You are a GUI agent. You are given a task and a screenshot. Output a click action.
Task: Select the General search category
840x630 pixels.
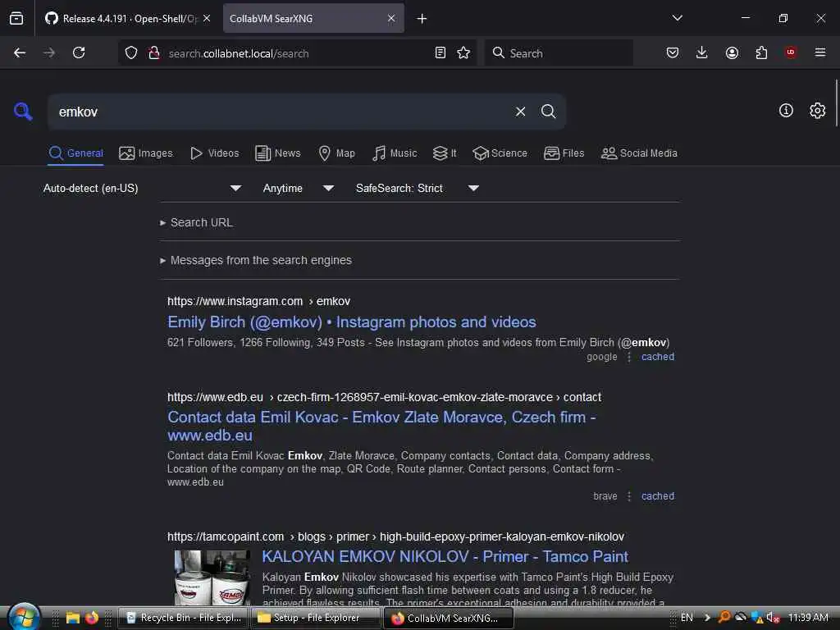pos(75,153)
